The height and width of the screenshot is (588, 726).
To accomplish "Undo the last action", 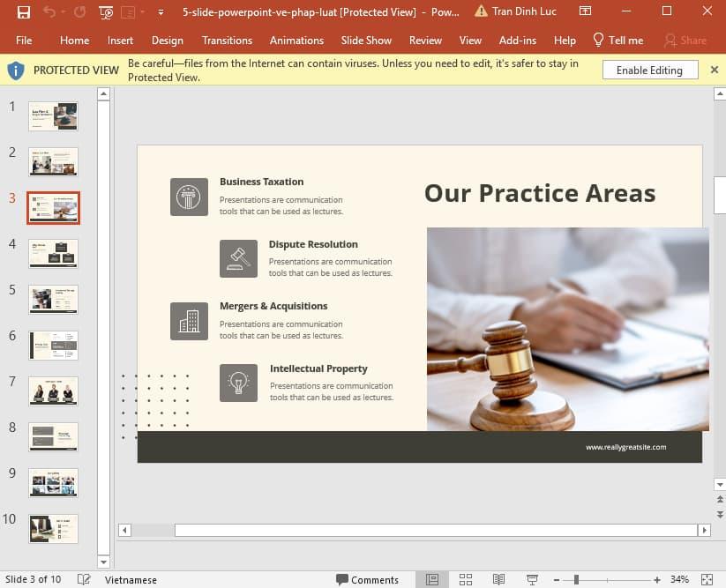I will [x=49, y=11].
